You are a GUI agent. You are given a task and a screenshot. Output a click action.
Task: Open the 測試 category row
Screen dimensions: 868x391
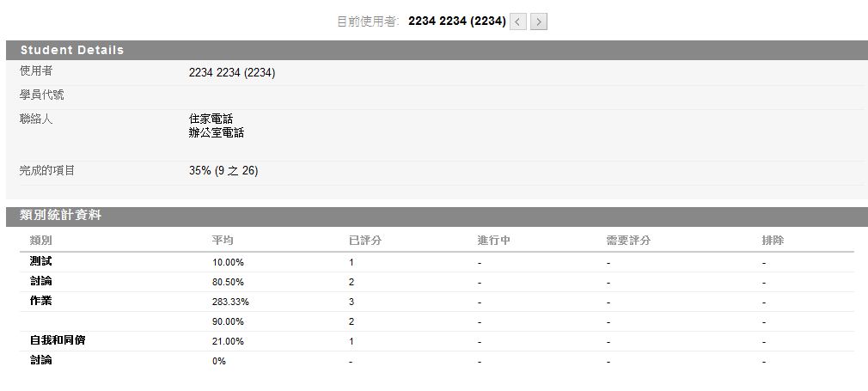41,261
